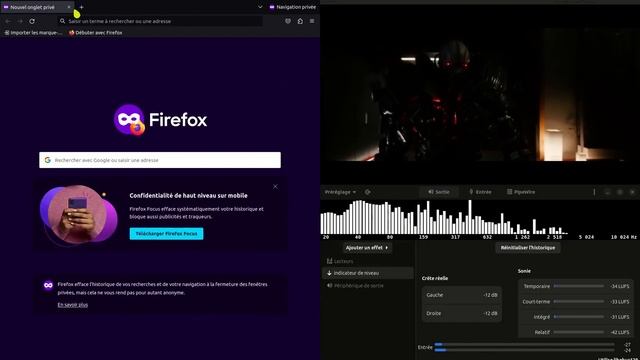Click 'Importer les marque...' bookmark item
The image size is (640, 360).
pyautogui.click(x=33, y=33)
